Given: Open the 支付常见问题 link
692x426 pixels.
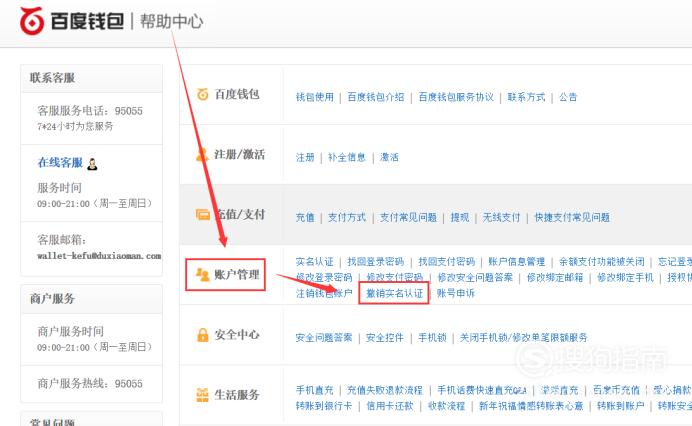Looking at the screenshot, I should [408, 217].
